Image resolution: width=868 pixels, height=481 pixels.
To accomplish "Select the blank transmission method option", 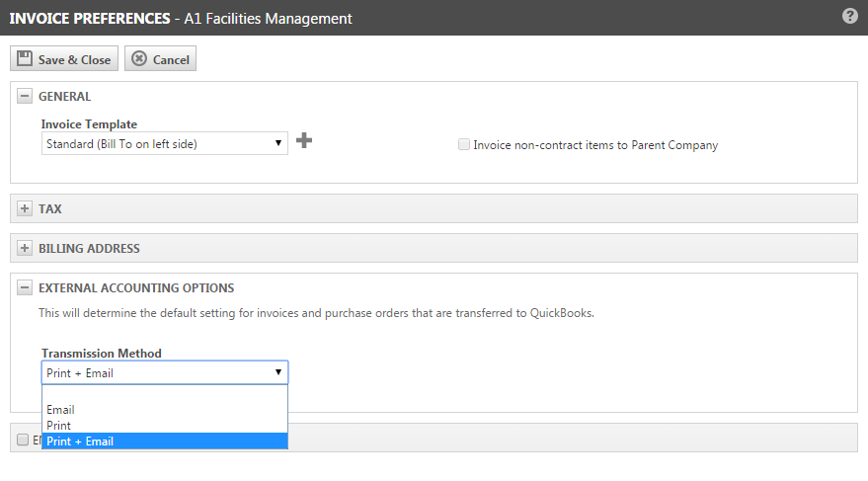I will pos(164,394).
